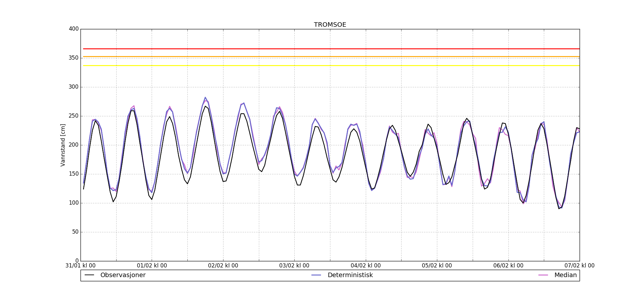644x290 pixels.
Task: Click the 150 y-axis tick label
Action: pos(74,174)
